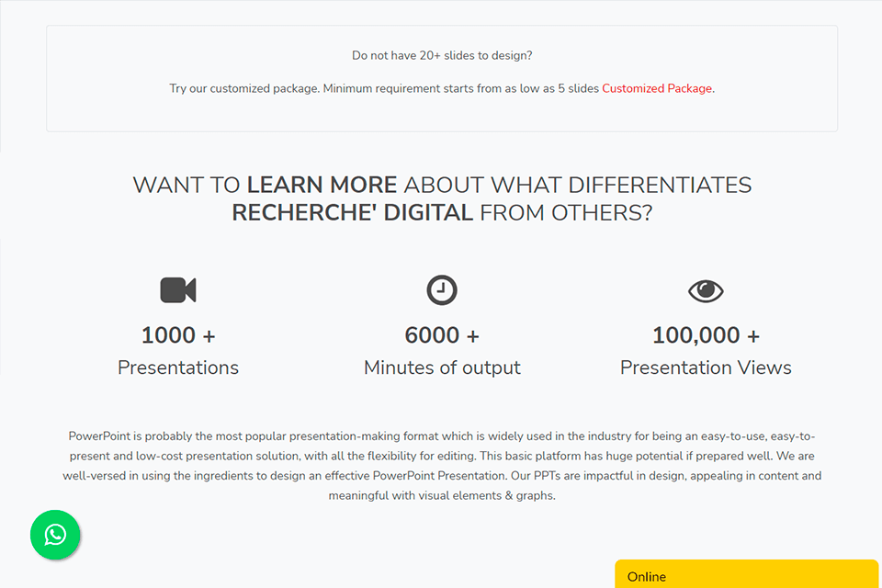Click the 'Presentations' label
The height and width of the screenshot is (588, 882).
coord(178,367)
